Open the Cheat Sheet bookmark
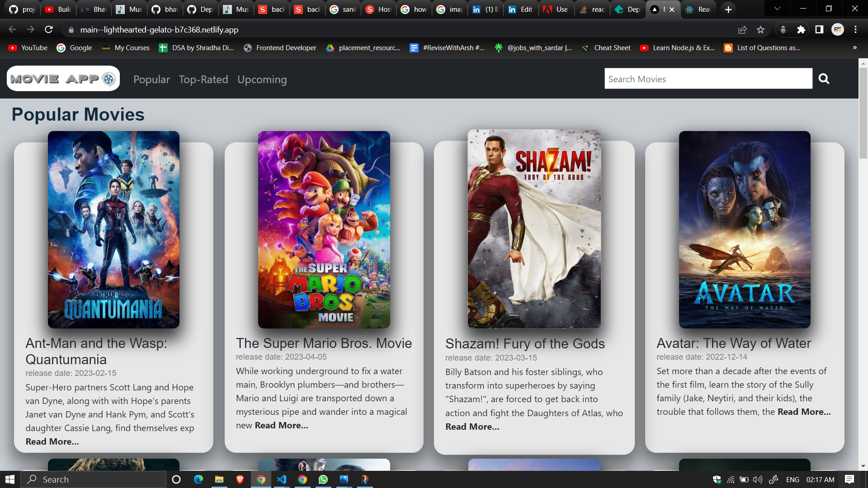 tap(606, 48)
